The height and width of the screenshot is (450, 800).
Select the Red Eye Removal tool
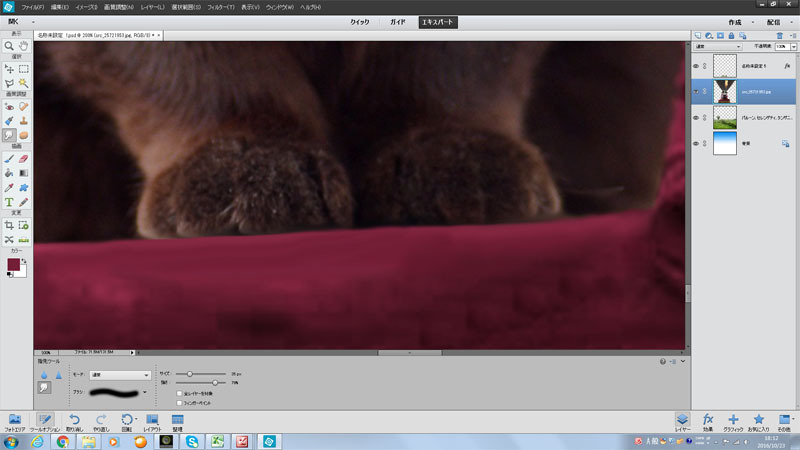pyautogui.click(x=9, y=107)
